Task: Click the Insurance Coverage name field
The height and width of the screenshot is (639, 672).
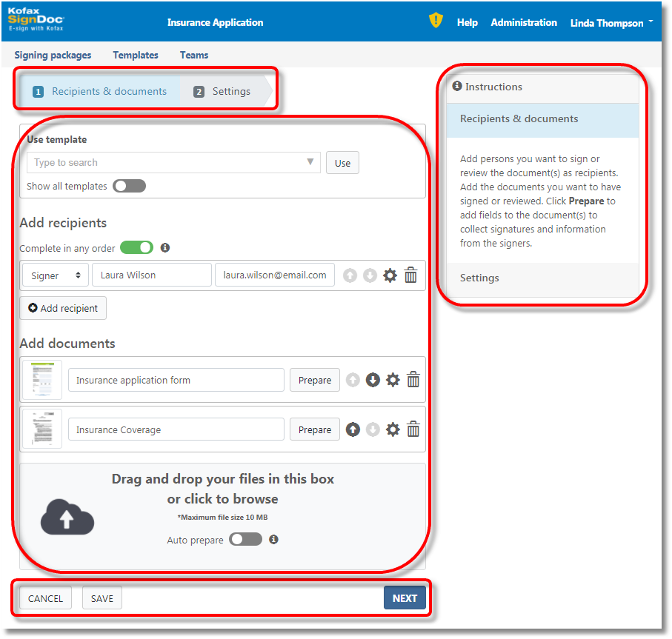Action: (x=176, y=429)
